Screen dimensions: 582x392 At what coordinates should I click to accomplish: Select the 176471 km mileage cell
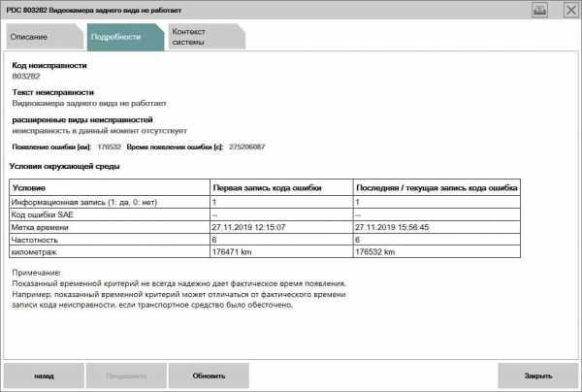click(x=231, y=252)
